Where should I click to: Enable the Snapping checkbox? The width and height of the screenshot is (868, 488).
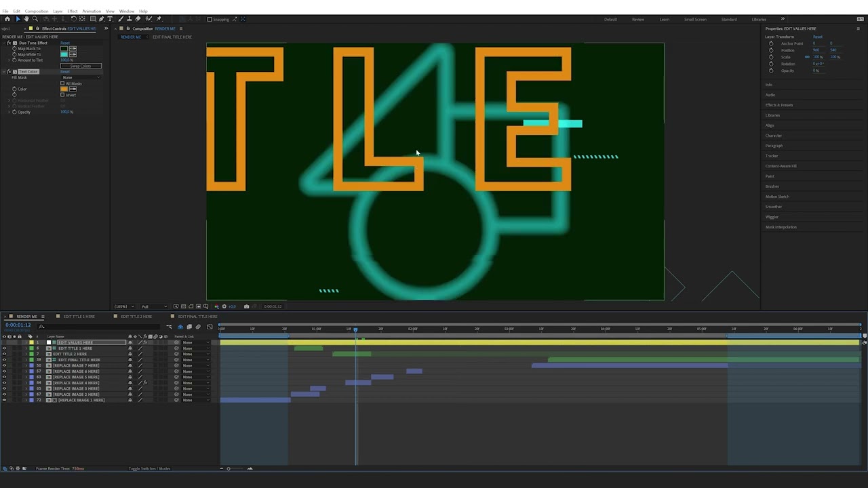coord(210,19)
